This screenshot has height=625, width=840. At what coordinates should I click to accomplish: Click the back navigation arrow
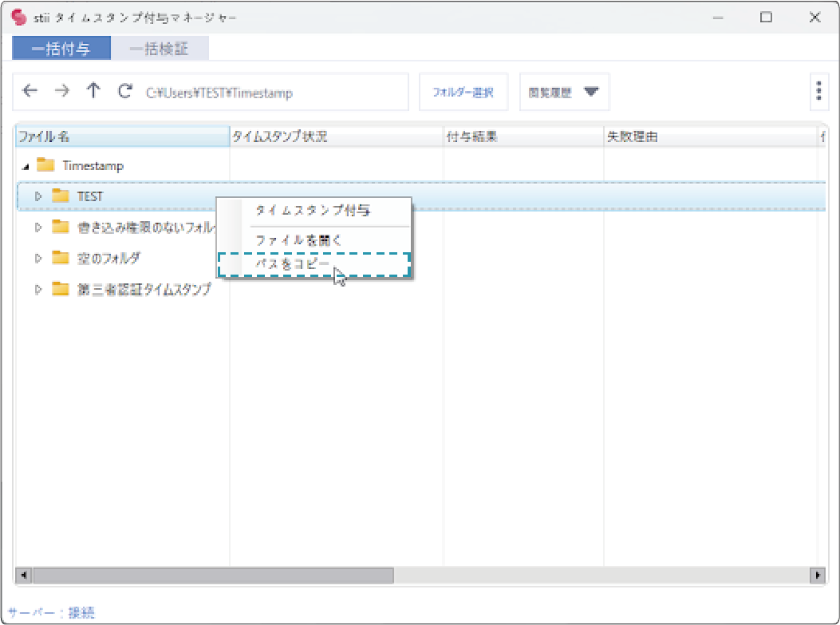(x=30, y=91)
